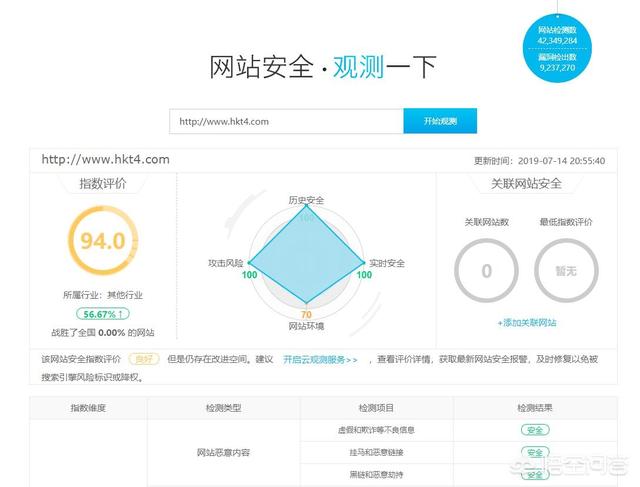Click the +添加关联网站 link
This screenshot has height=487, width=640.
coord(527,323)
